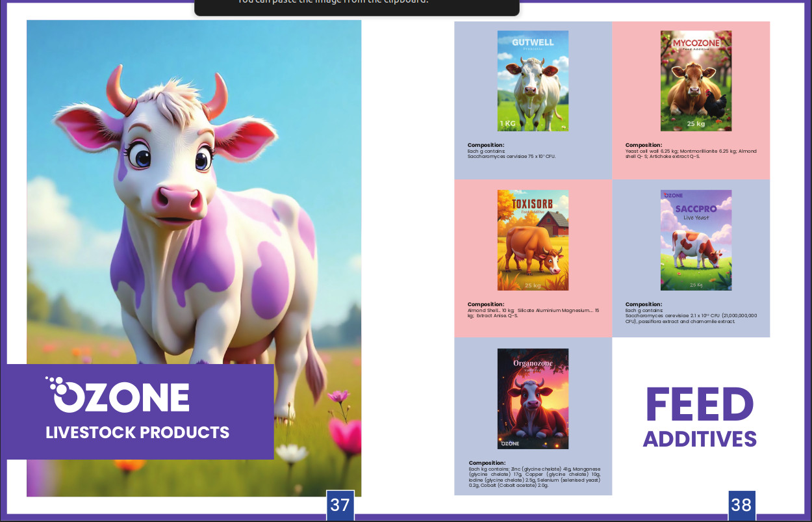Click the 'Composition:' label under TOXISORB
812x522 pixels.
pos(486,304)
